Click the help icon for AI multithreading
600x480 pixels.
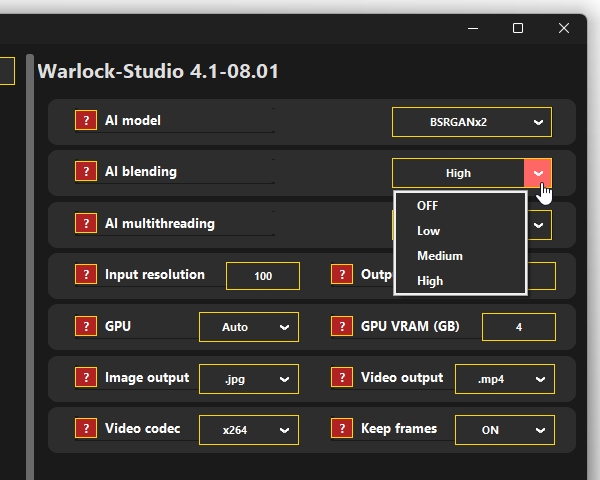(x=86, y=224)
